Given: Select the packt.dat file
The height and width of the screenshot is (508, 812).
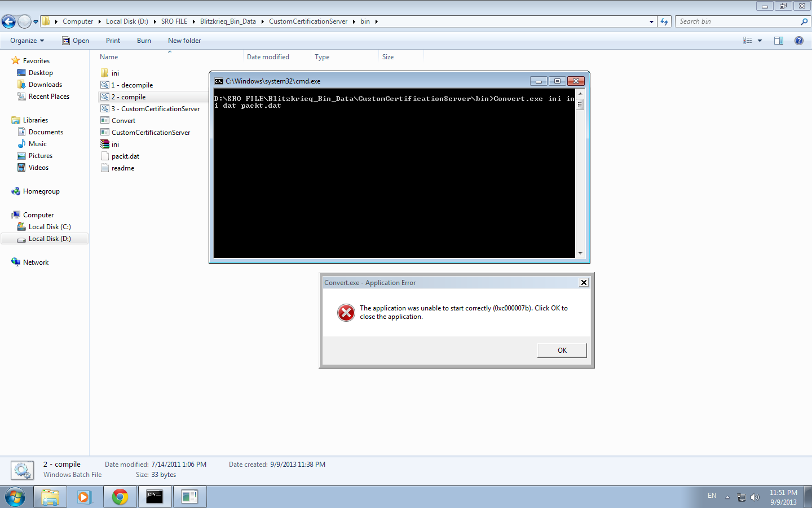Looking at the screenshot, I should pos(120,156).
